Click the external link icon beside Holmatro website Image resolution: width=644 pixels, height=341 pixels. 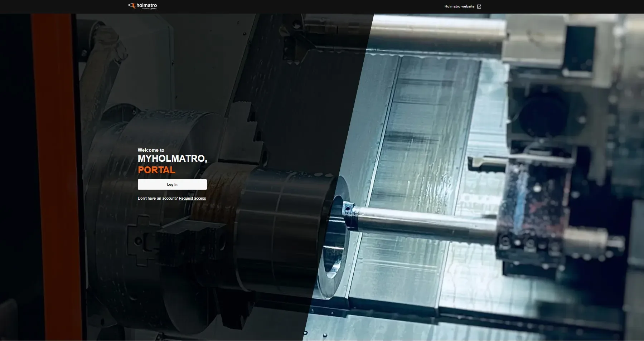click(479, 6)
